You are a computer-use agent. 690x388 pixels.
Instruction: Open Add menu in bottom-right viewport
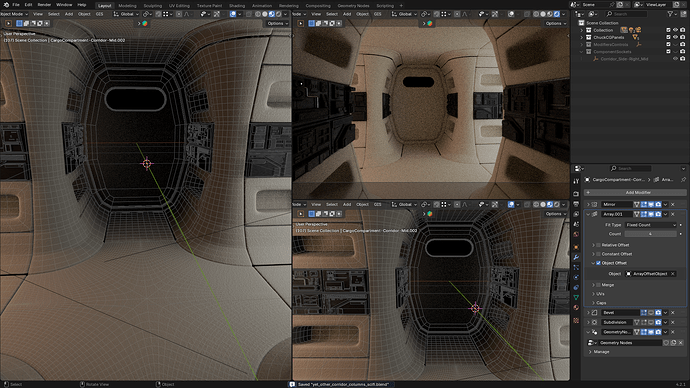point(347,205)
